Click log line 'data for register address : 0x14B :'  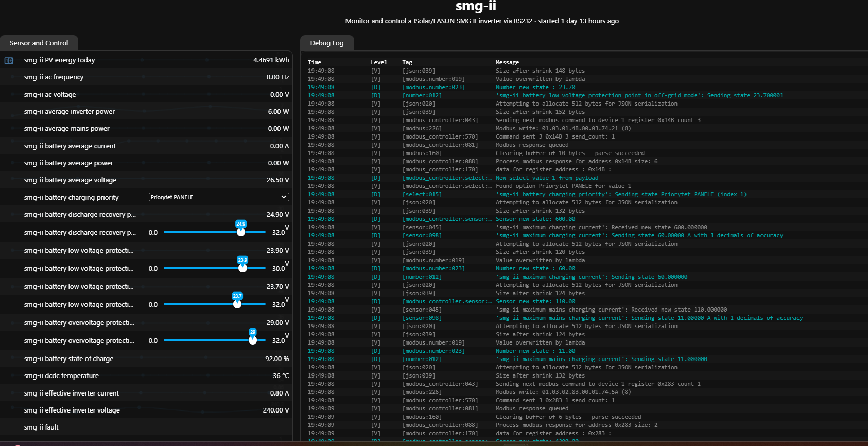click(553, 170)
